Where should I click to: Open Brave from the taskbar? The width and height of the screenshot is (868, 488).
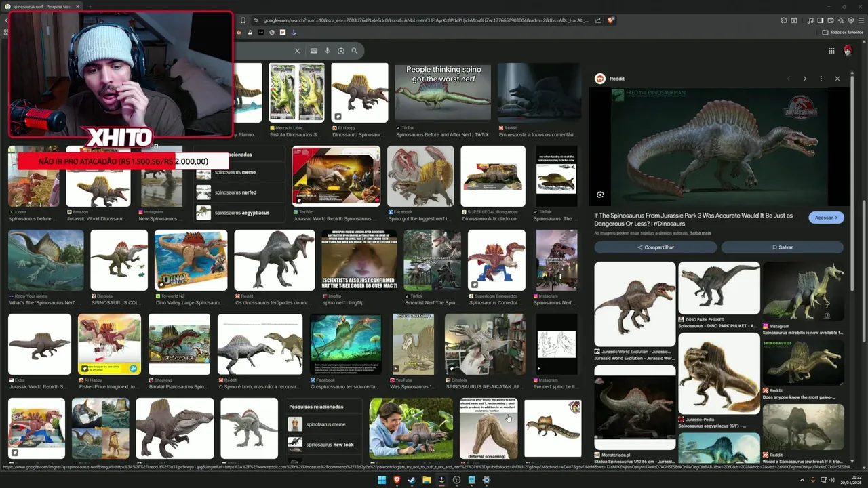[x=397, y=480]
